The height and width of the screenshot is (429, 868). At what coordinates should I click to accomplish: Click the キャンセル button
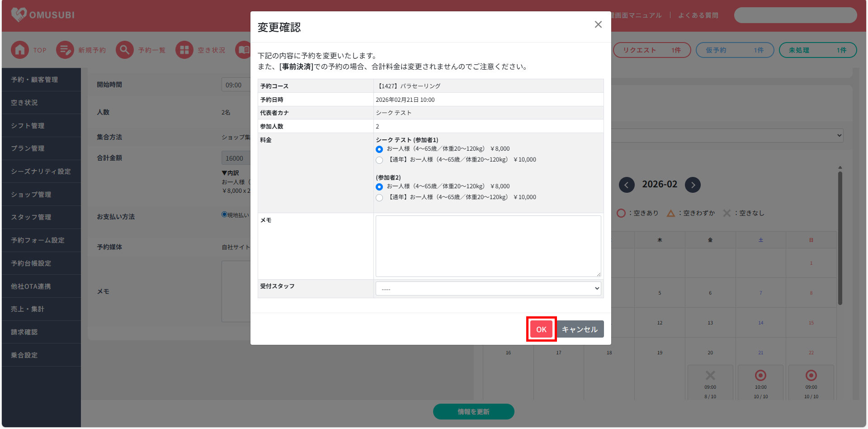pos(580,329)
